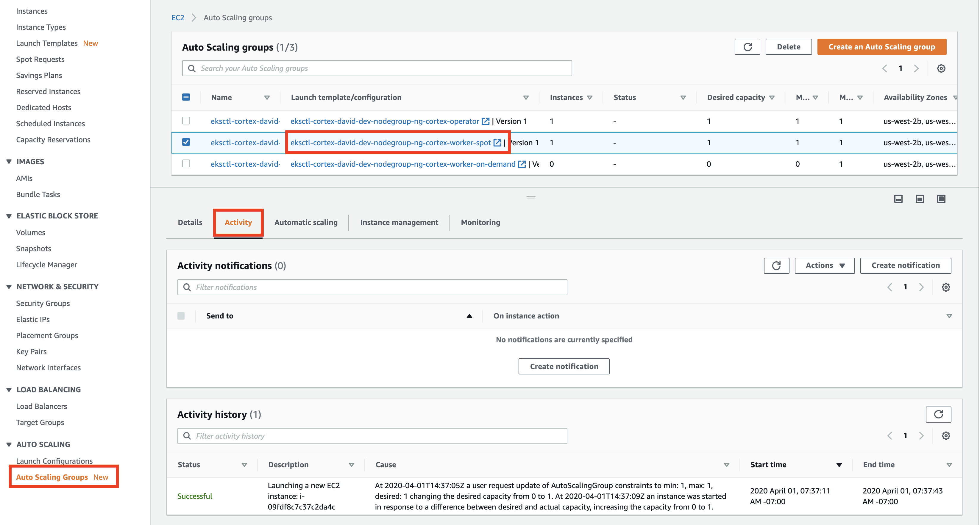Switch to the Automatic scaling tab
The width and height of the screenshot is (980, 525).
[306, 223]
